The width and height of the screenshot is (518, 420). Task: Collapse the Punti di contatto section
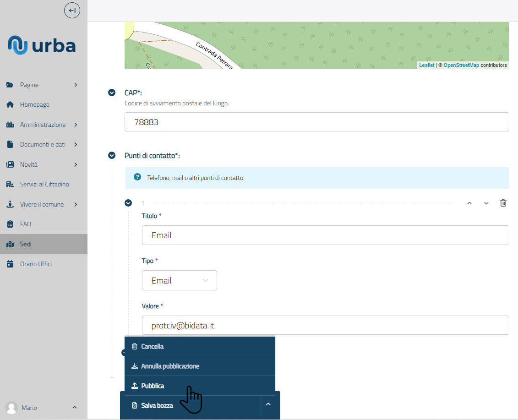click(111, 156)
